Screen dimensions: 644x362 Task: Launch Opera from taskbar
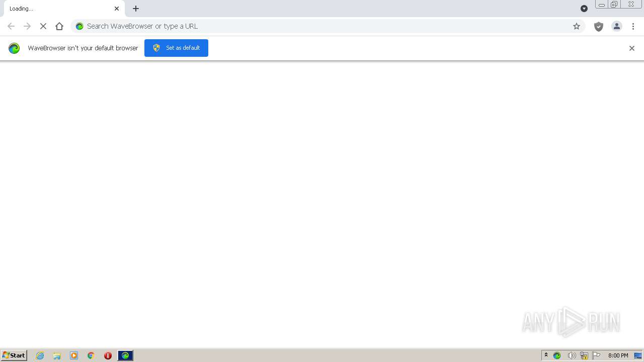(x=108, y=355)
